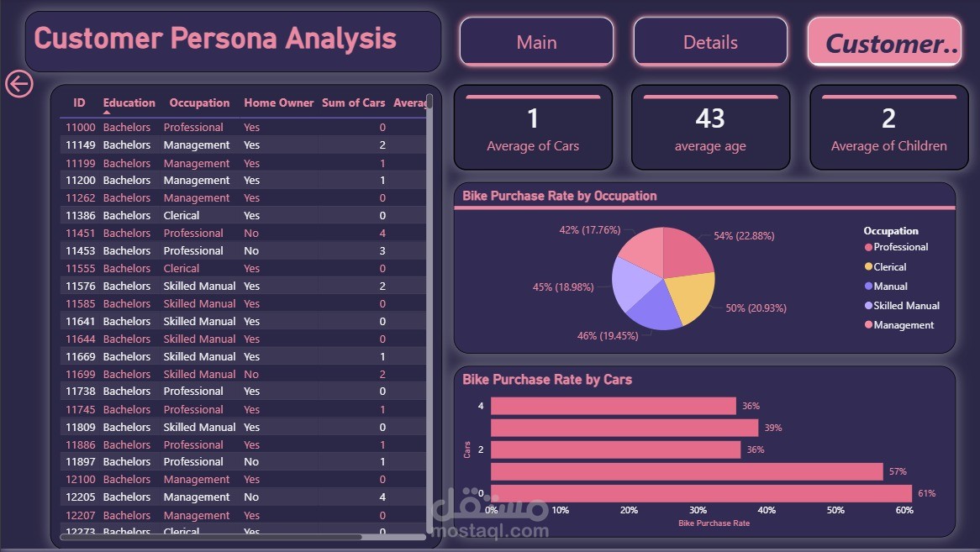Image resolution: width=980 pixels, height=552 pixels.
Task: Select ID 12207 in the table
Action: [81, 516]
